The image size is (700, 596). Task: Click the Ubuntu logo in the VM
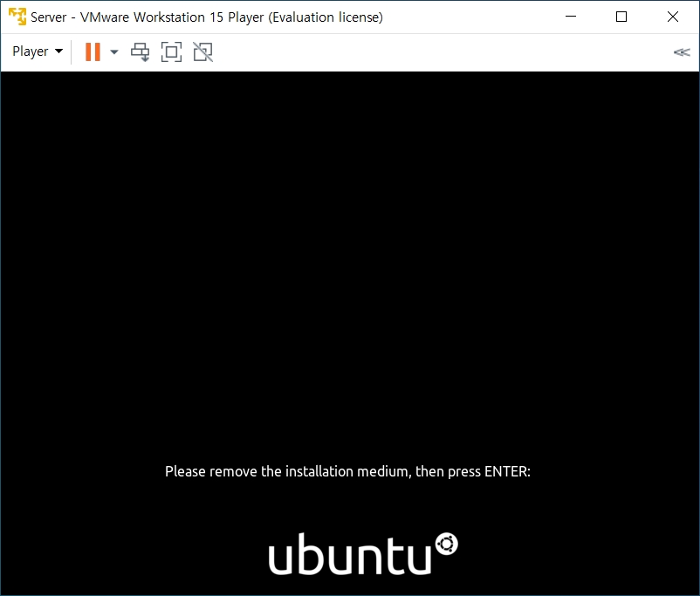point(363,553)
